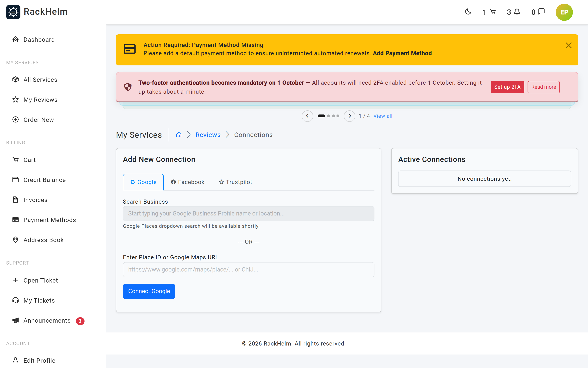Click View all announcements link
Image resolution: width=588 pixels, height=368 pixels.
click(383, 116)
